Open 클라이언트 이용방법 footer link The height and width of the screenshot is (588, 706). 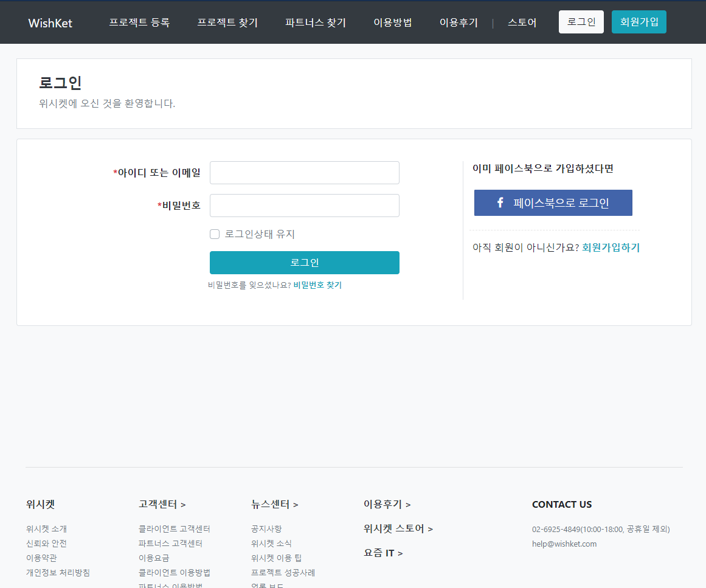point(175,573)
